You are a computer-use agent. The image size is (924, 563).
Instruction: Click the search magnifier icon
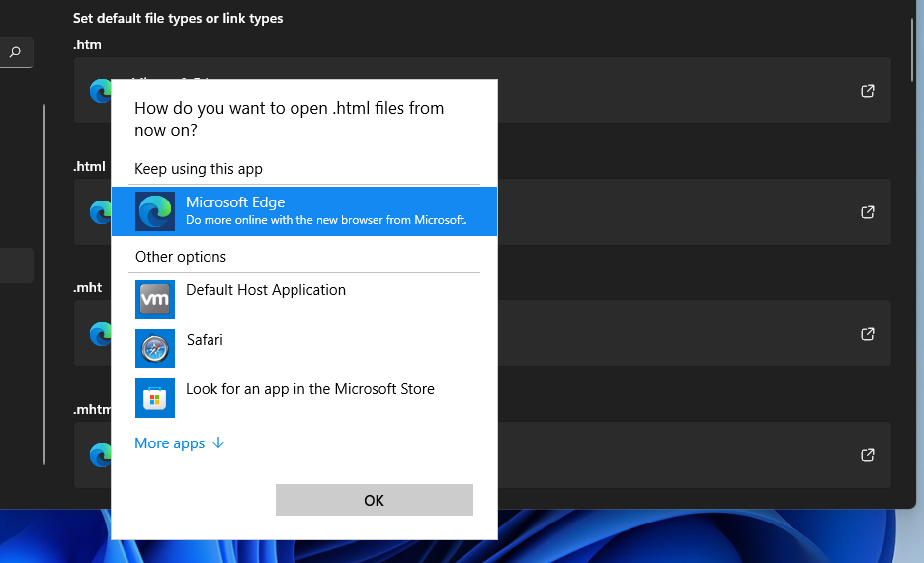(15, 52)
